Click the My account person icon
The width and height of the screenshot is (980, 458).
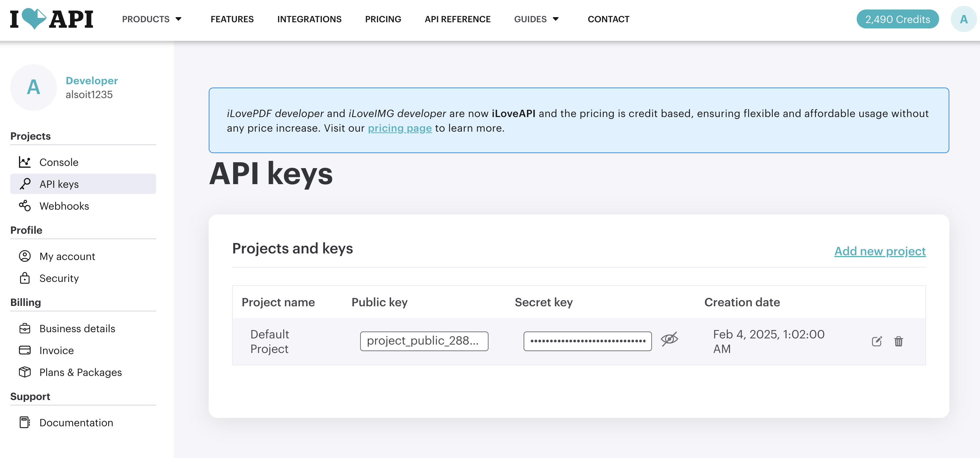[x=25, y=256]
